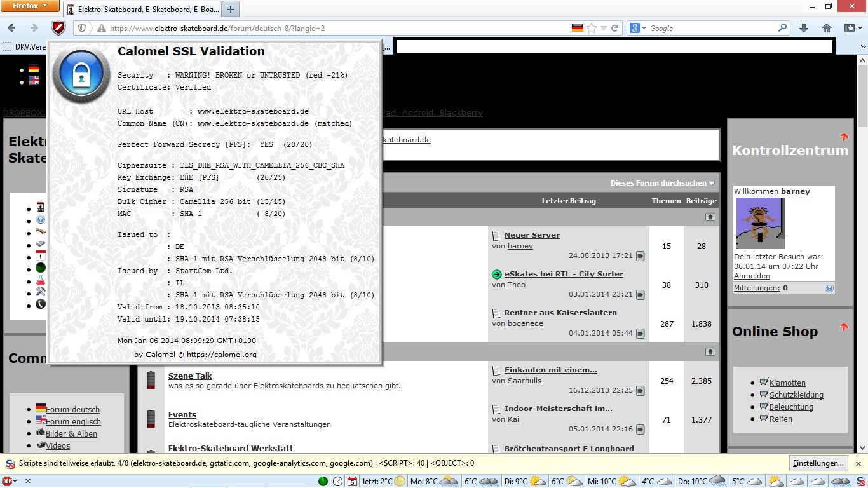Open the Downloads arrow button
The height and width of the screenshot is (488, 868).
[x=804, y=28]
